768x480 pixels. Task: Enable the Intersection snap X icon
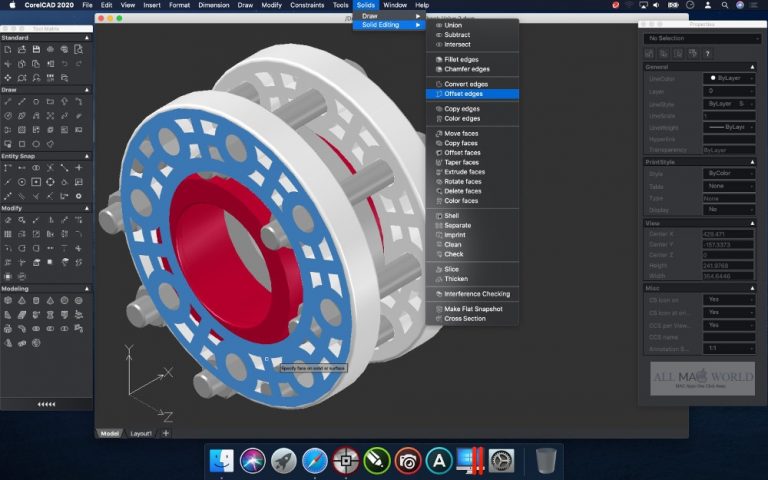50,168
